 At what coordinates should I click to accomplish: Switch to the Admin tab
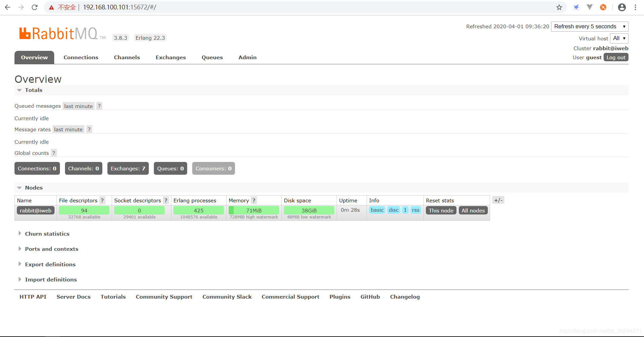pyautogui.click(x=247, y=57)
